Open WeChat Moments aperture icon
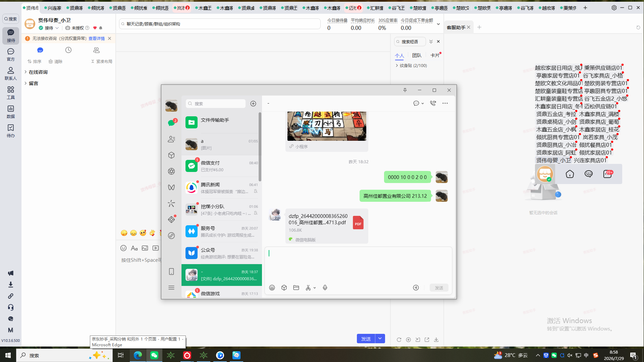The width and height of the screenshot is (644, 362). pyautogui.click(x=171, y=171)
